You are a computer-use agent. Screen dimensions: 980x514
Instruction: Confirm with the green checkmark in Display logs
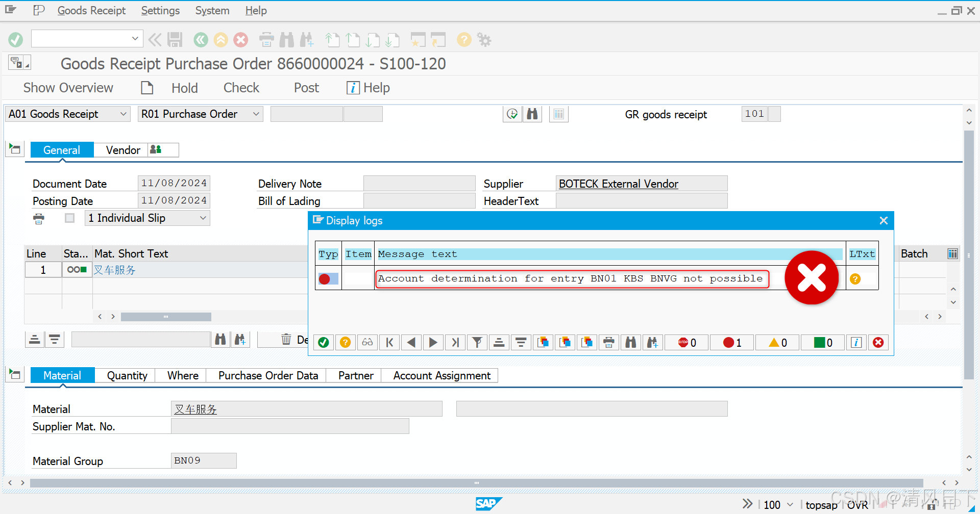pyautogui.click(x=323, y=342)
